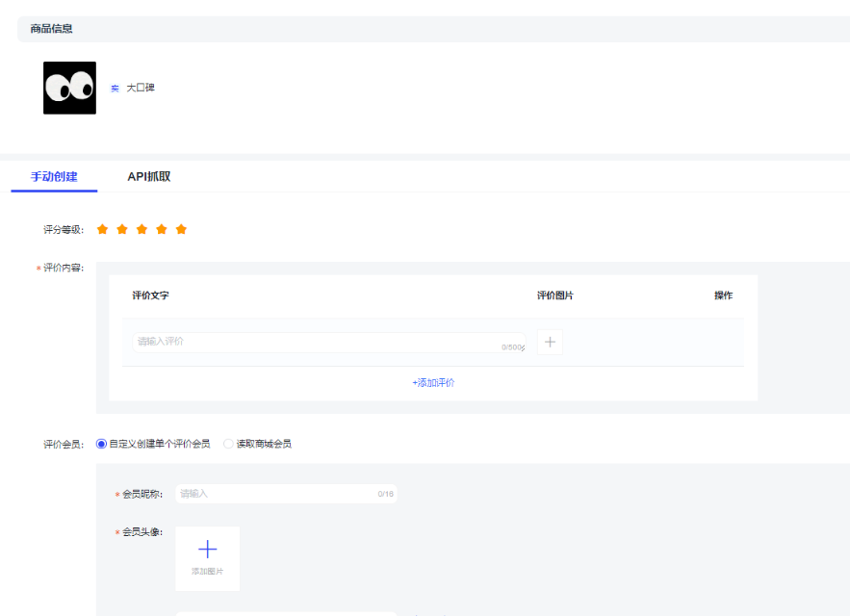Choose the fourth star rating
850x616 pixels.
tap(162, 229)
